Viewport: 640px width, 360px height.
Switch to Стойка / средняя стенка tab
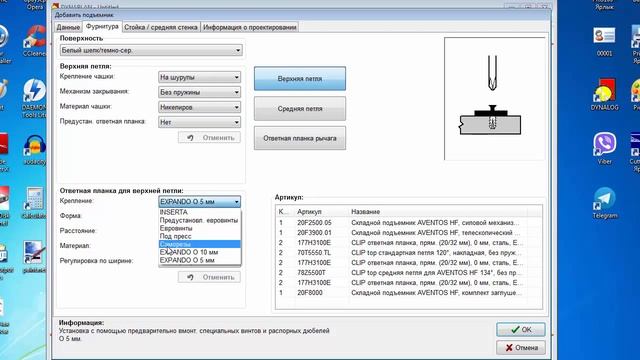pyautogui.click(x=161, y=27)
